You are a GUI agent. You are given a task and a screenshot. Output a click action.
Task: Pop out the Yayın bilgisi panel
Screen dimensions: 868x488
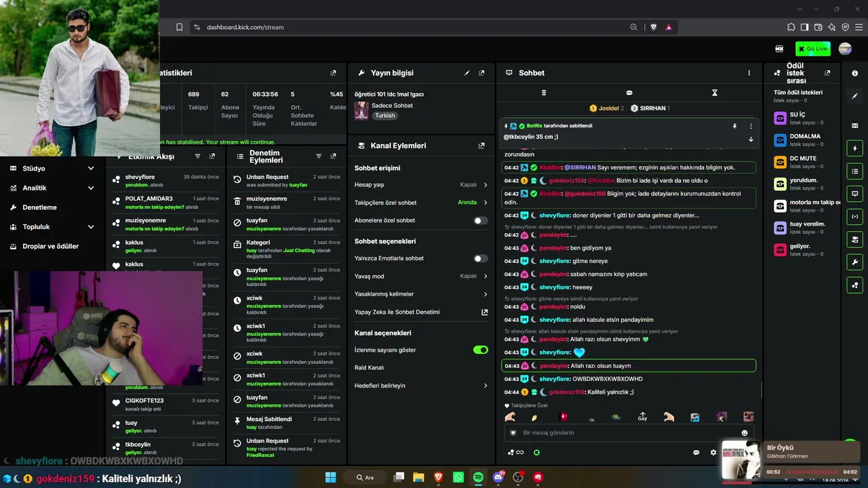click(481, 73)
